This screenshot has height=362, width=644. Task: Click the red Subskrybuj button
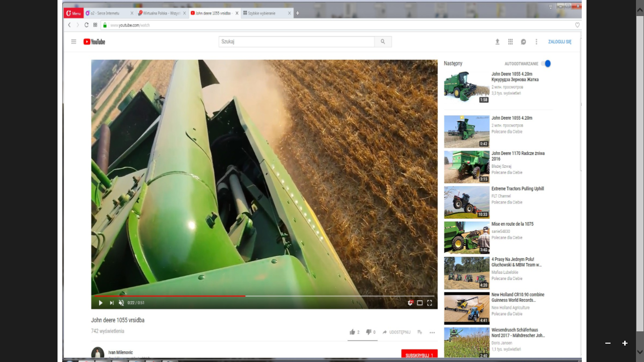point(419,354)
